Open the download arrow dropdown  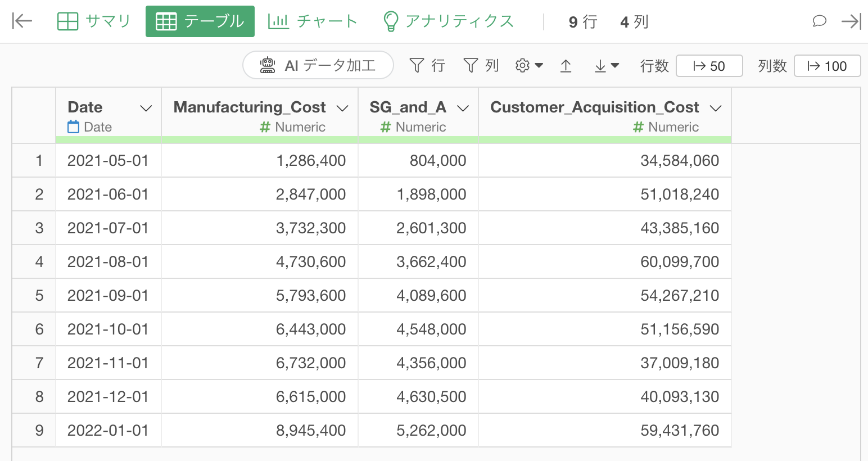pyautogui.click(x=607, y=66)
